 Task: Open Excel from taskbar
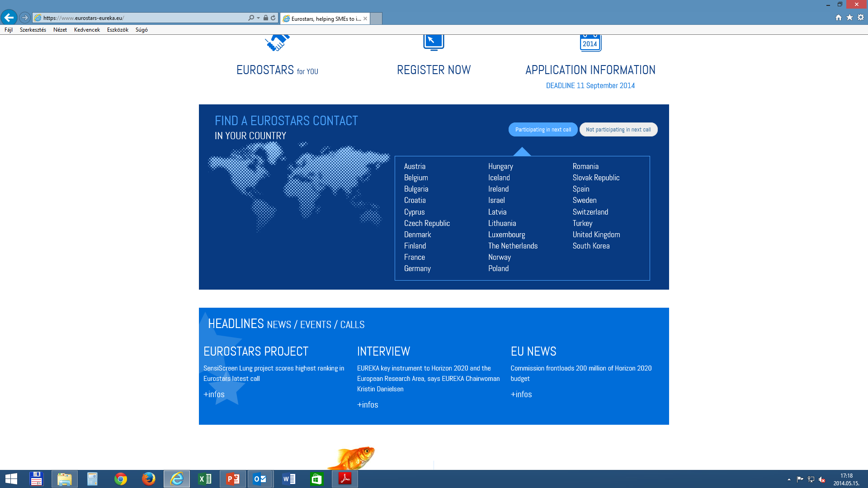pos(204,479)
